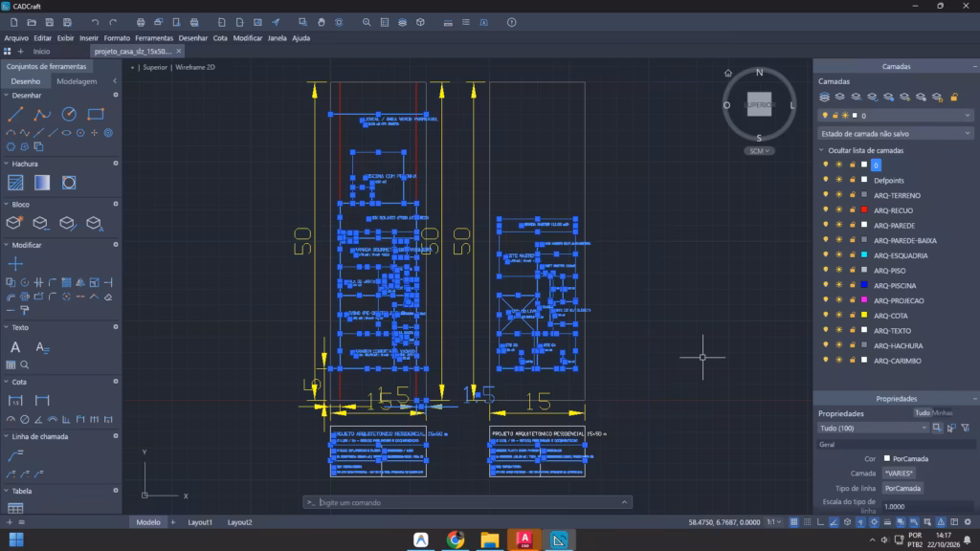
Task: Open the Tudo (100) selection dropdown
Action: click(x=873, y=428)
